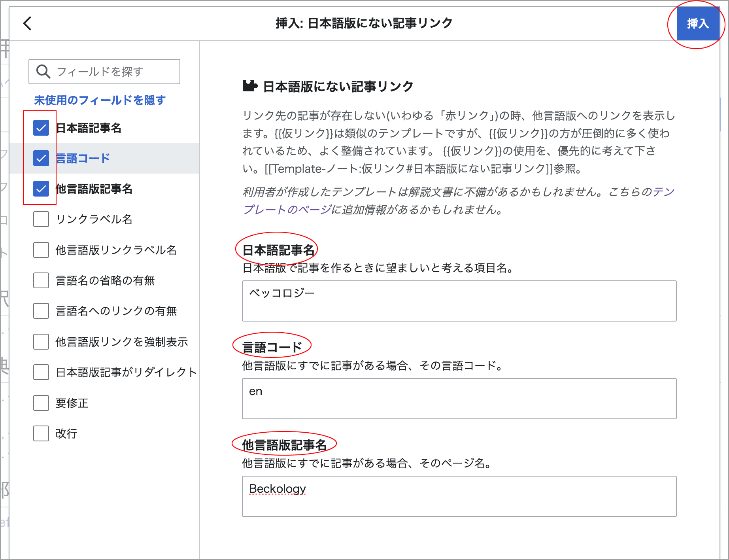Enable the 他言語版リンクラベル名 checkbox
This screenshot has width=729, height=560.
41,250
